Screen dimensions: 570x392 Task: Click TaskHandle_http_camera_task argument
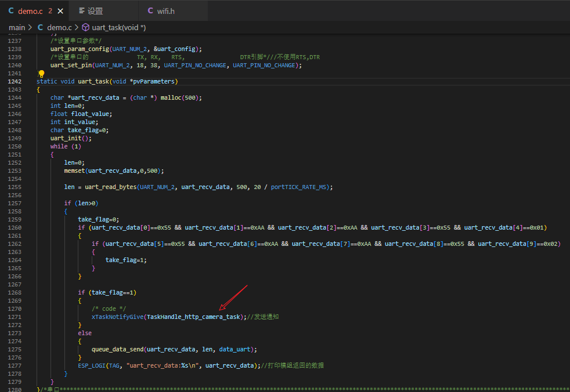click(193, 317)
